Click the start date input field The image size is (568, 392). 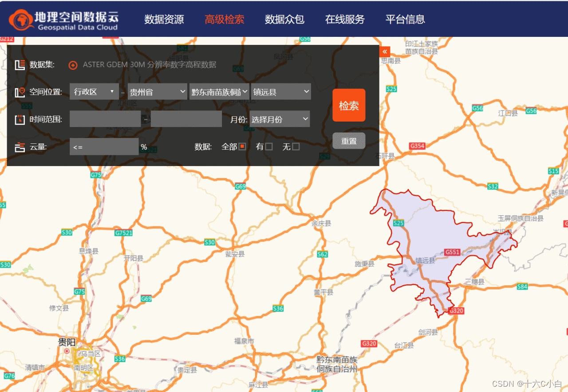click(x=105, y=119)
